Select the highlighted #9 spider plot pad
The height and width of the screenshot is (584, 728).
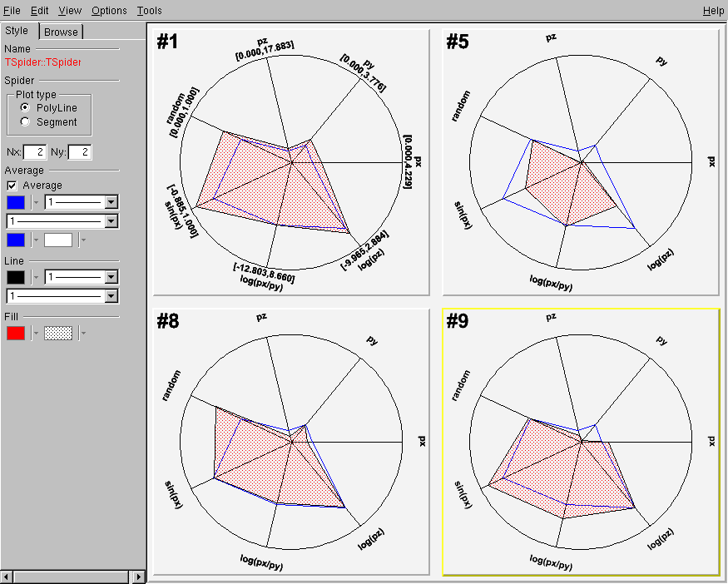[581, 442]
